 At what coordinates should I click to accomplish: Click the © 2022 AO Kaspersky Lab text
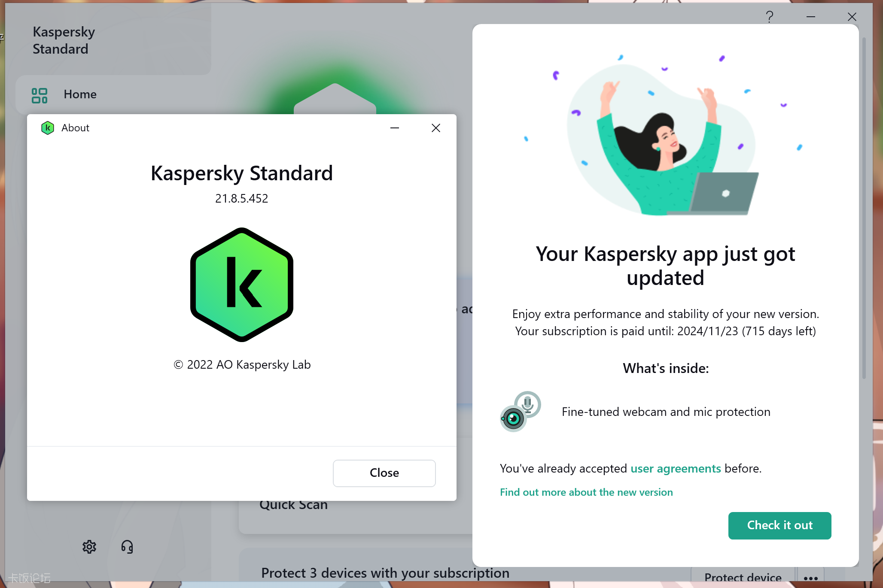242,364
